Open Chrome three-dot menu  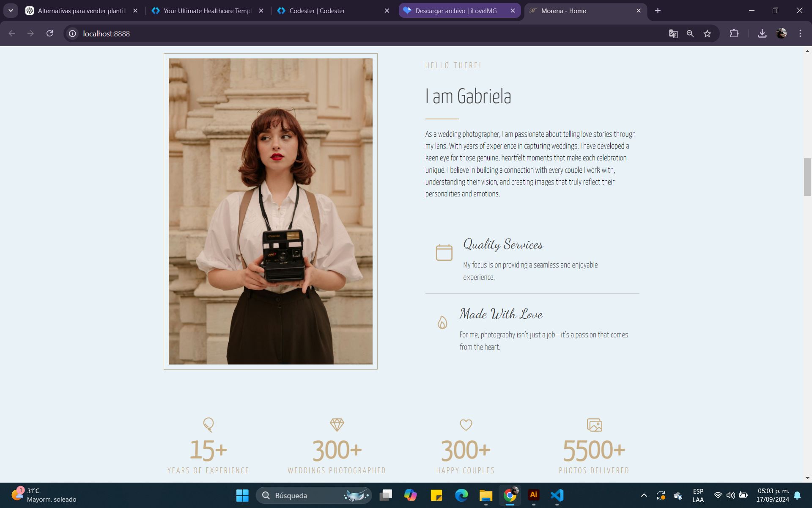pos(800,33)
